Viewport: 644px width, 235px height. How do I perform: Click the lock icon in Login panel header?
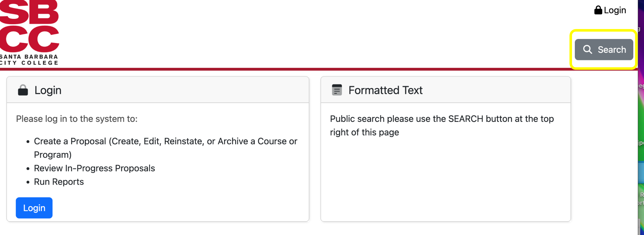coord(23,90)
